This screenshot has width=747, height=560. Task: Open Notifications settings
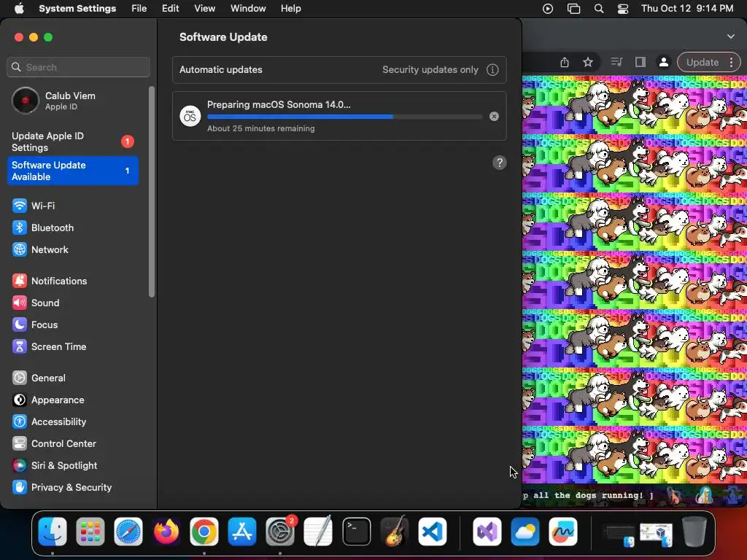(x=72, y=281)
